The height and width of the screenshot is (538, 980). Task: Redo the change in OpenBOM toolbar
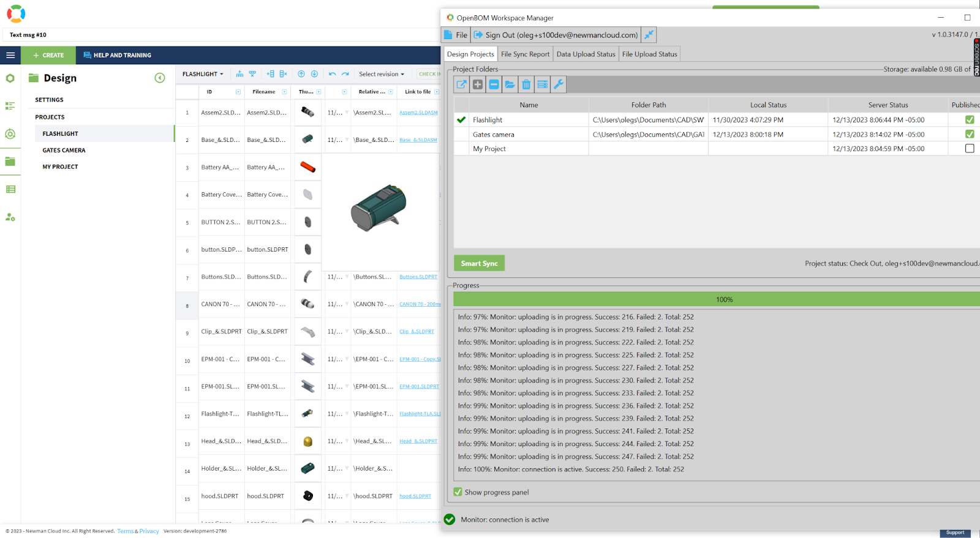[345, 74]
